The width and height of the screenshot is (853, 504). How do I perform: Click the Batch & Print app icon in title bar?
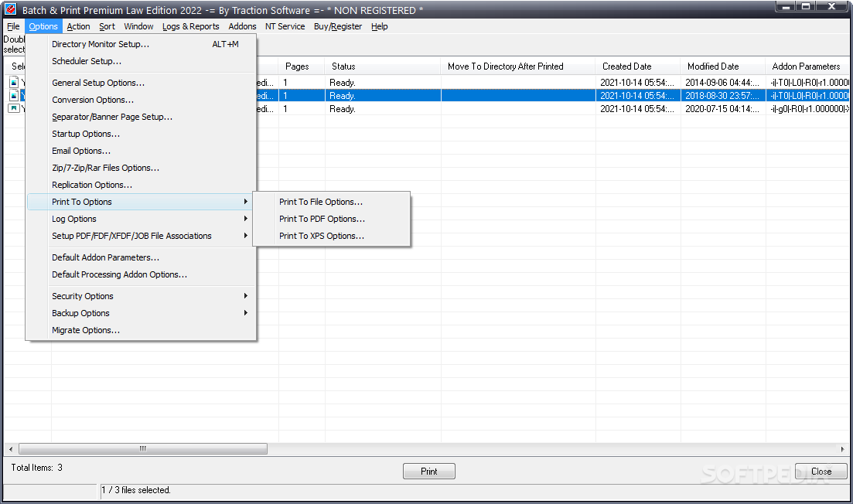tap(10, 9)
